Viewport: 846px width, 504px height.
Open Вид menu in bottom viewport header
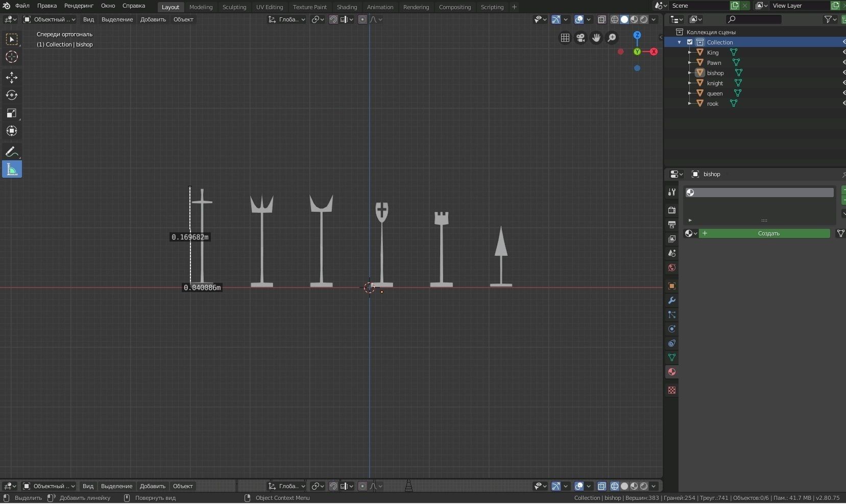click(x=88, y=486)
